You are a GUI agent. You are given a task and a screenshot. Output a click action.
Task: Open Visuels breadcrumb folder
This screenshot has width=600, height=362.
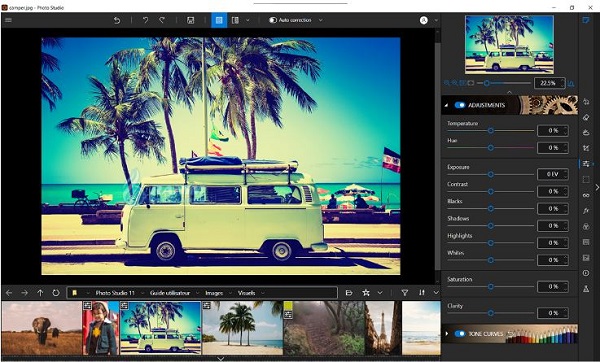click(x=246, y=293)
